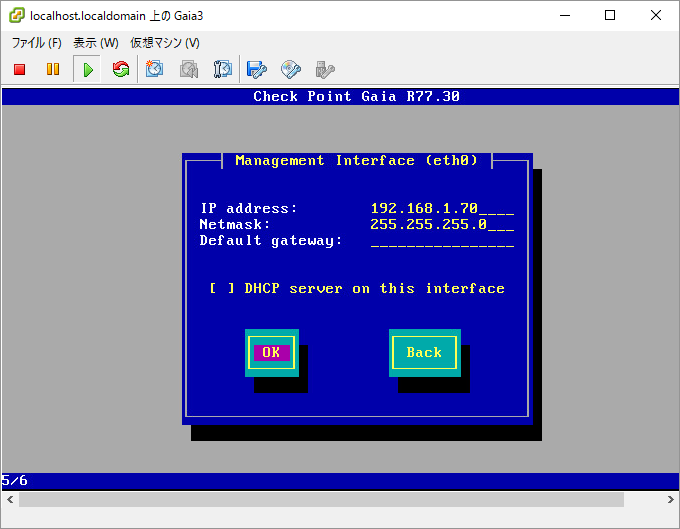
Task: Click the VMware console app icon in title bar
Action: pos(16,16)
